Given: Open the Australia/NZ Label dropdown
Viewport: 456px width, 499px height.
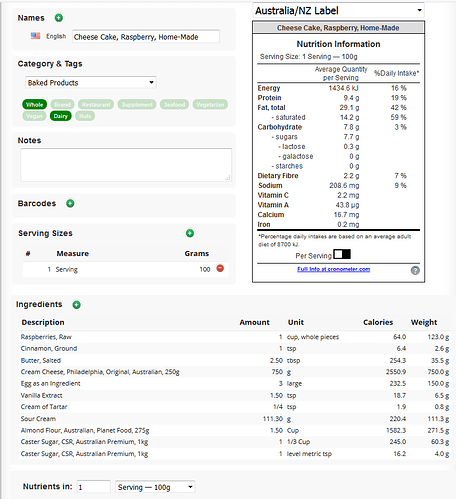Looking at the screenshot, I should point(339,11).
